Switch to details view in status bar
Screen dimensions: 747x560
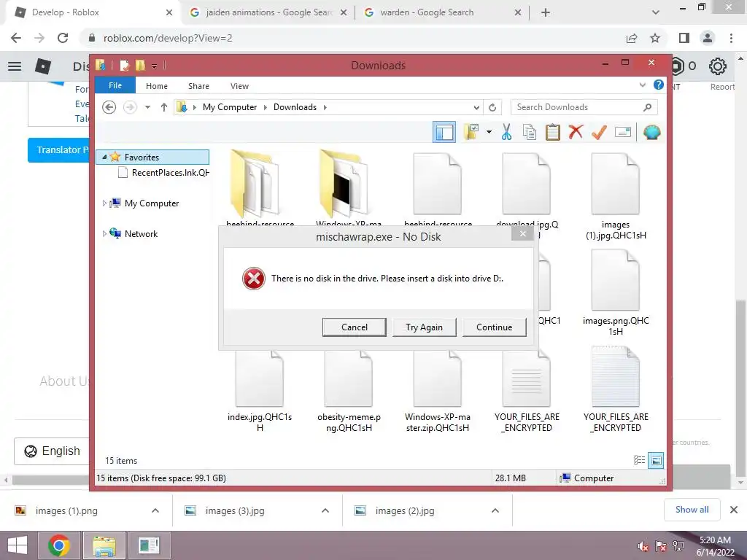[x=639, y=460]
